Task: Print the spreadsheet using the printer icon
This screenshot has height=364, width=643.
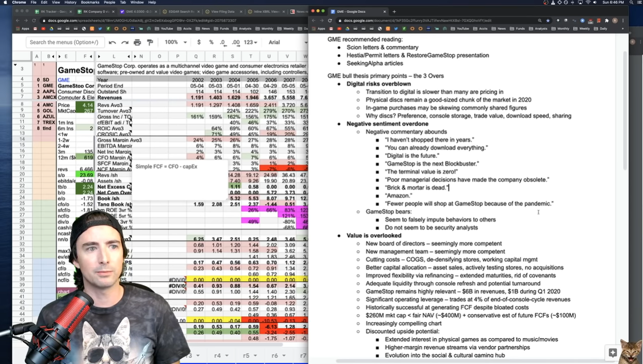Action: 137,42
